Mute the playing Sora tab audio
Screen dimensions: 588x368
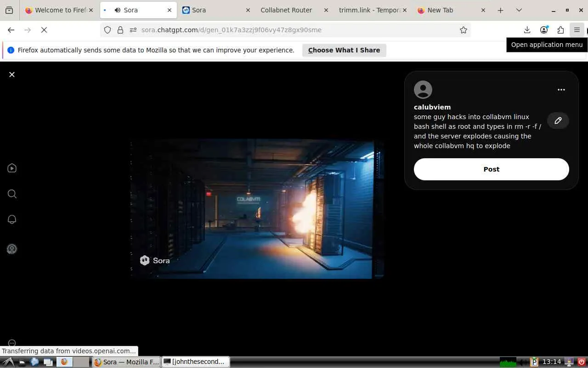point(118,10)
